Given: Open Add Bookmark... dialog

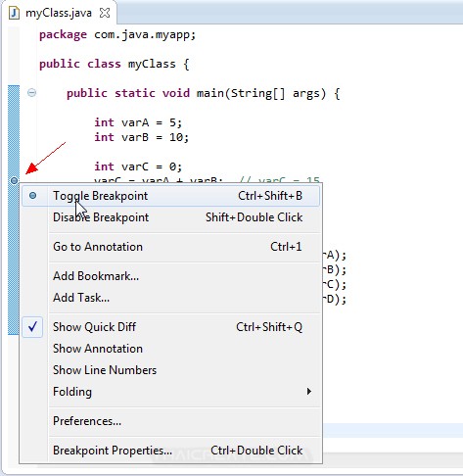Looking at the screenshot, I should pyautogui.click(x=170, y=276).
